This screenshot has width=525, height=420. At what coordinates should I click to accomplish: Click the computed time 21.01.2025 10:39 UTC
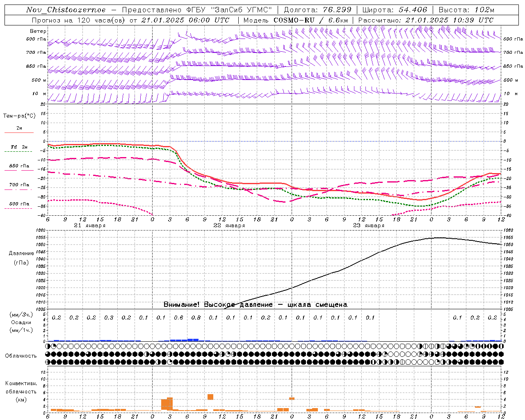[449, 20]
